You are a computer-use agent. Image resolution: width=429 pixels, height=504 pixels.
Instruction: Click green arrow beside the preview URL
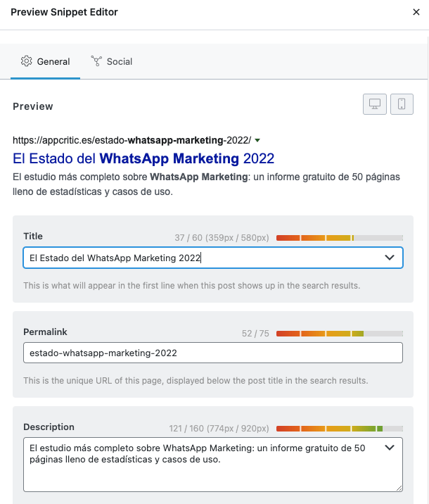click(257, 140)
